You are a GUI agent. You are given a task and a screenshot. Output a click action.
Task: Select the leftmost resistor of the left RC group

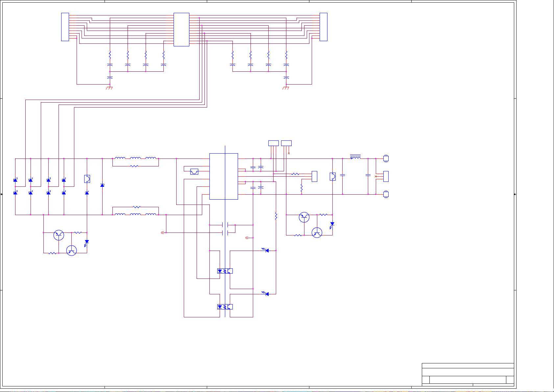point(110,55)
